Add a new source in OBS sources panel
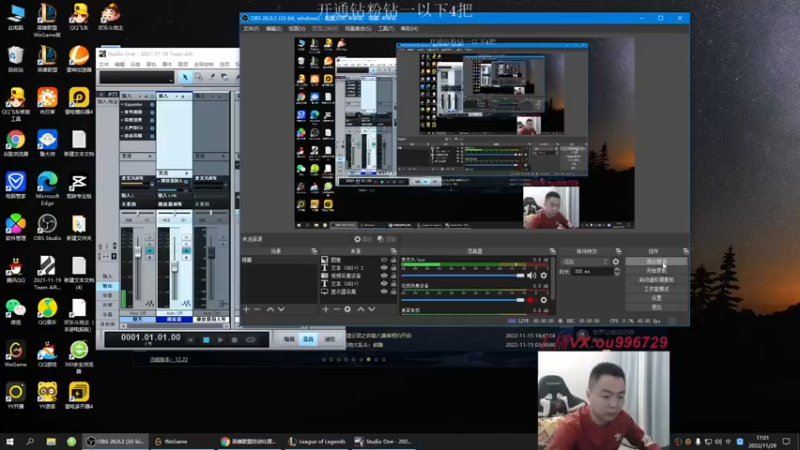 326,309
